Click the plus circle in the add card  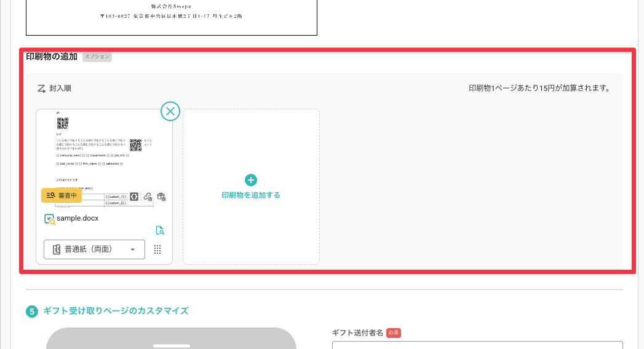click(x=250, y=180)
